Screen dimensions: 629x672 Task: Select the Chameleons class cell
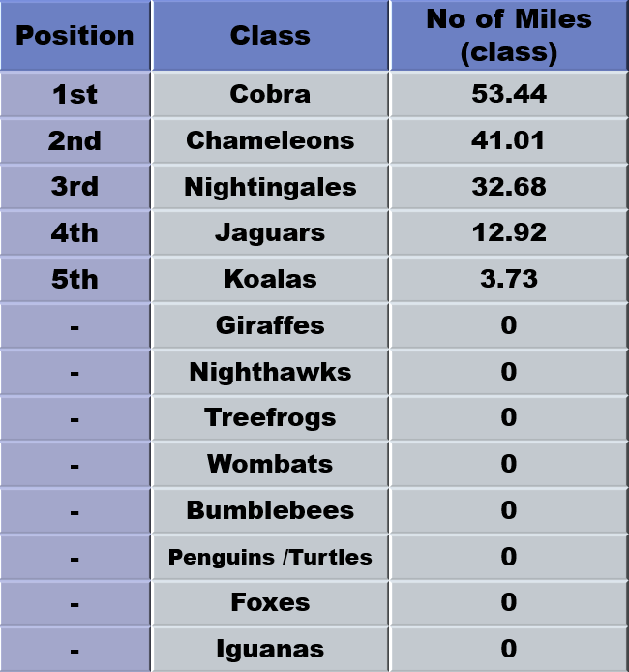(x=270, y=140)
